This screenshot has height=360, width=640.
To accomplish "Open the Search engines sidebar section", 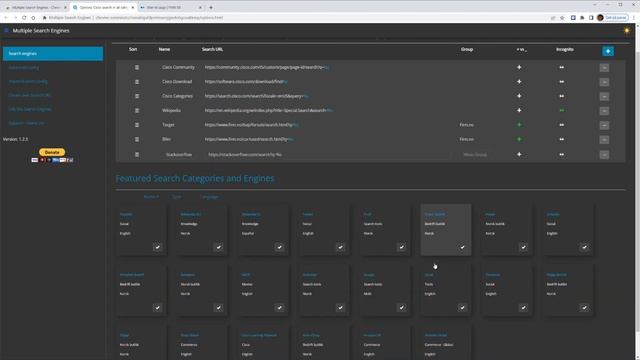I will 53,53.
